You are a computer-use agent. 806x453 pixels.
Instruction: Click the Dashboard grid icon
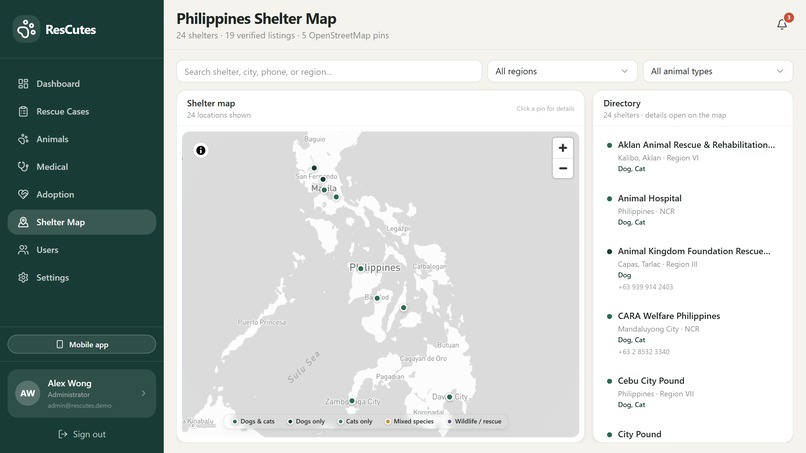23,84
